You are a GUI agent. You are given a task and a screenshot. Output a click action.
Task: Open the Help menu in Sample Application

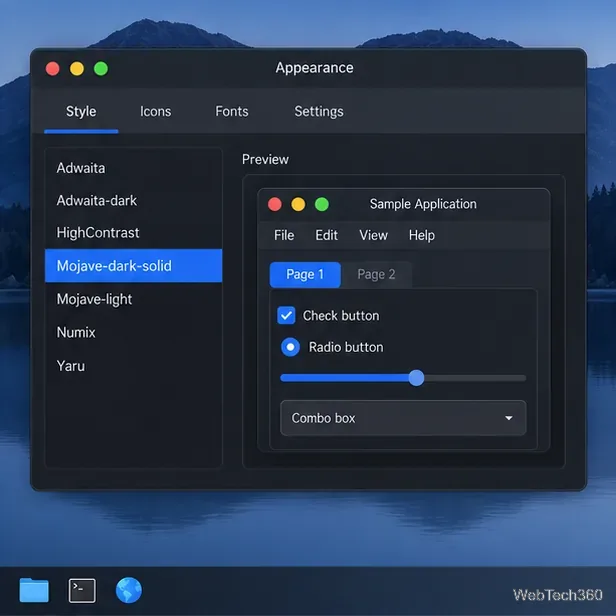[422, 235]
